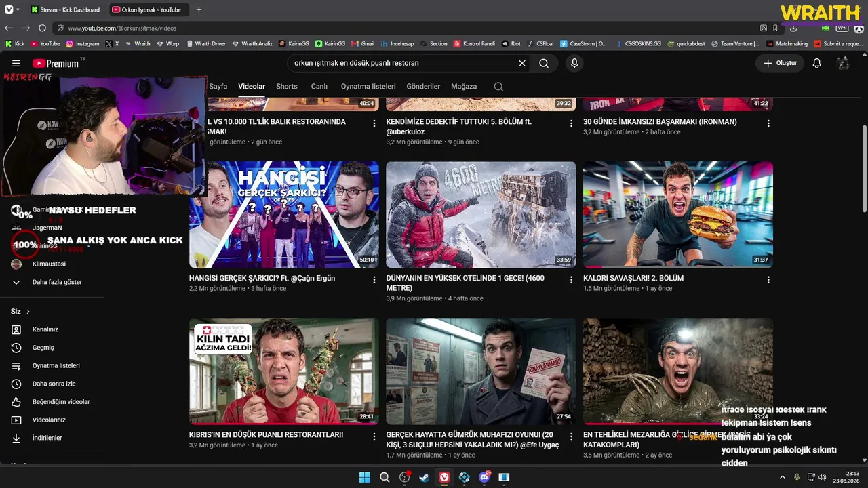Viewport: 868px width, 488px height.
Task: Play the mountain hotel 4600 metre thumbnail
Action: point(481,214)
